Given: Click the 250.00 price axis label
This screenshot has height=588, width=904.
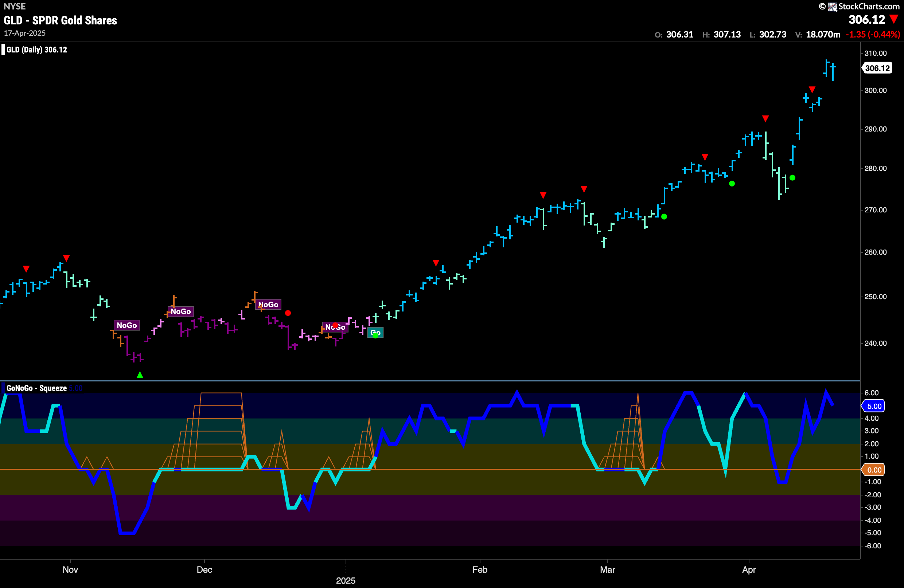Looking at the screenshot, I should pyautogui.click(x=876, y=297).
